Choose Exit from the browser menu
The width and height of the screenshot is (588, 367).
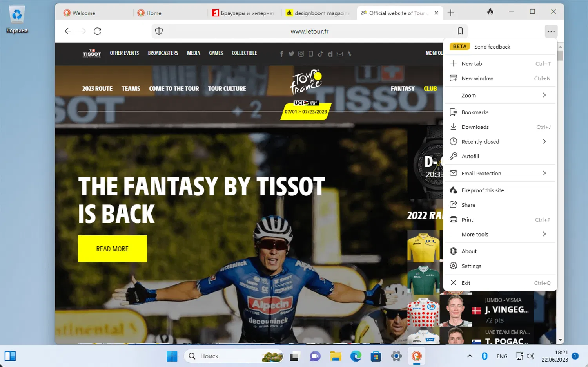pos(500,283)
